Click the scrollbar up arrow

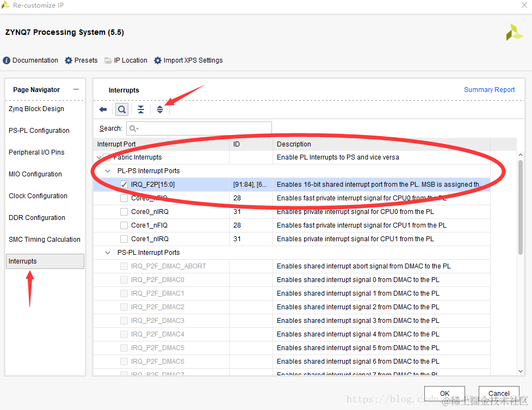click(x=521, y=155)
